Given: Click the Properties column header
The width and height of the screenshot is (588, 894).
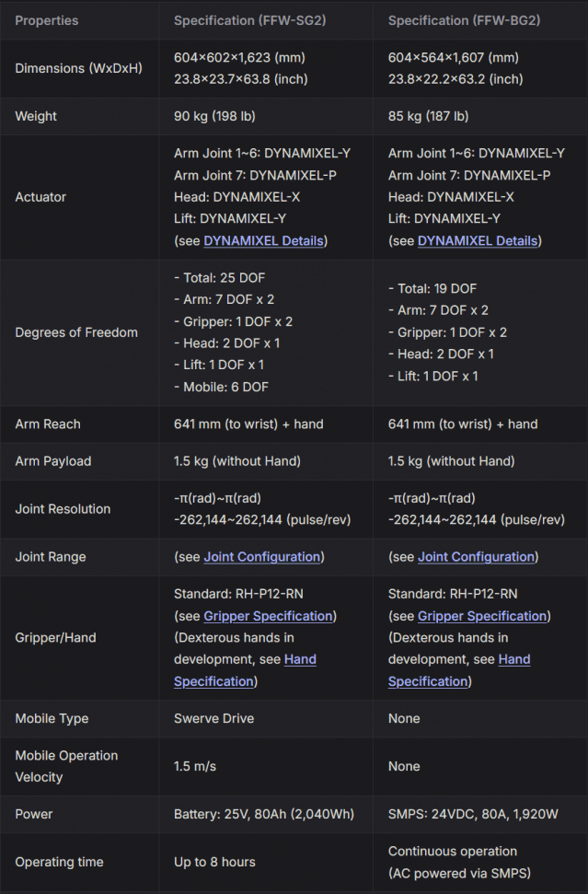Looking at the screenshot, I should 47,20.
